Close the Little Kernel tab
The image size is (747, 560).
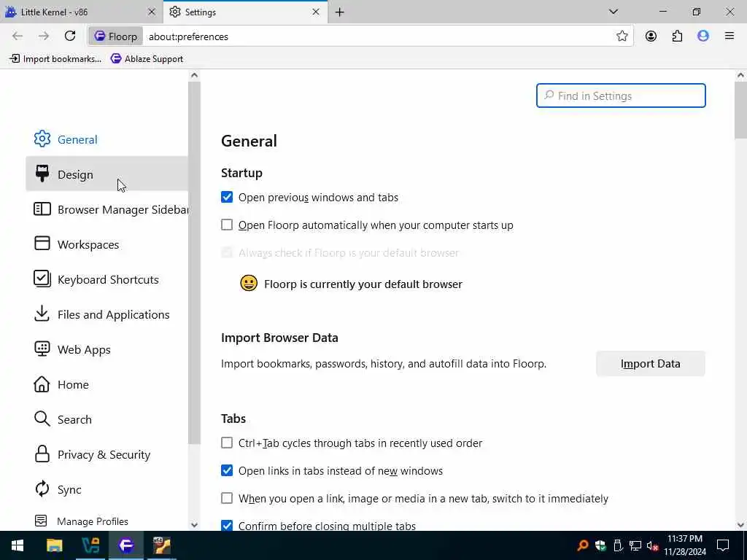(x=152, y=12)
